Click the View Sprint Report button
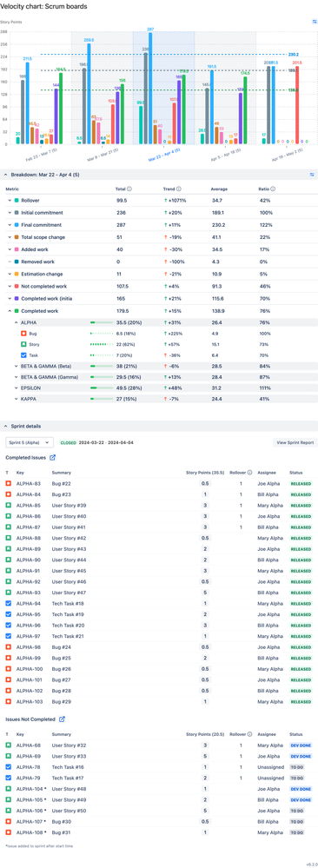This screenshot has height=868, width=318. pos(295,442)
